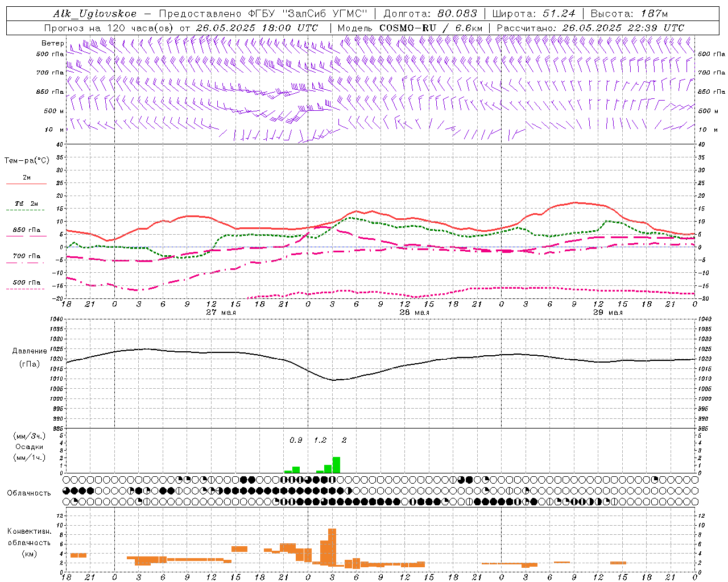The image size is (728, 582).
Task: Click the (гПа) unit under Давление
Action: coord(30,364)
